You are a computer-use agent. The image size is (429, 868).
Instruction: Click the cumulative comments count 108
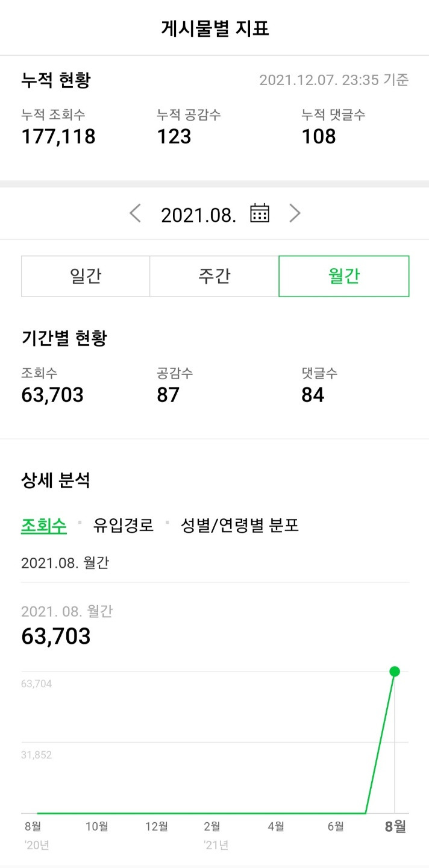coord(318,136)
